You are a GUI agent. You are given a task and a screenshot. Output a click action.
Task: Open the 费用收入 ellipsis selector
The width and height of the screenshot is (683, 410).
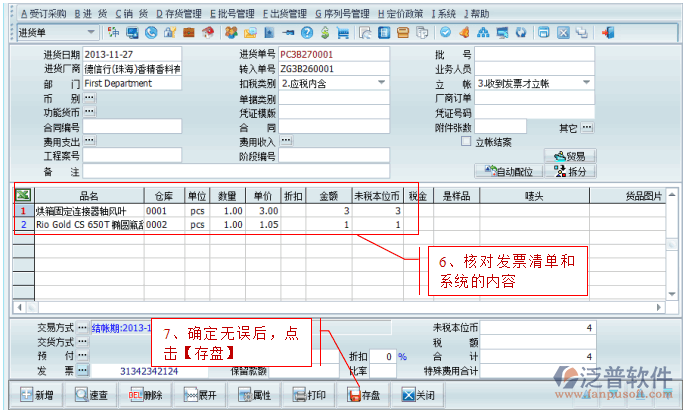[286, 141]
